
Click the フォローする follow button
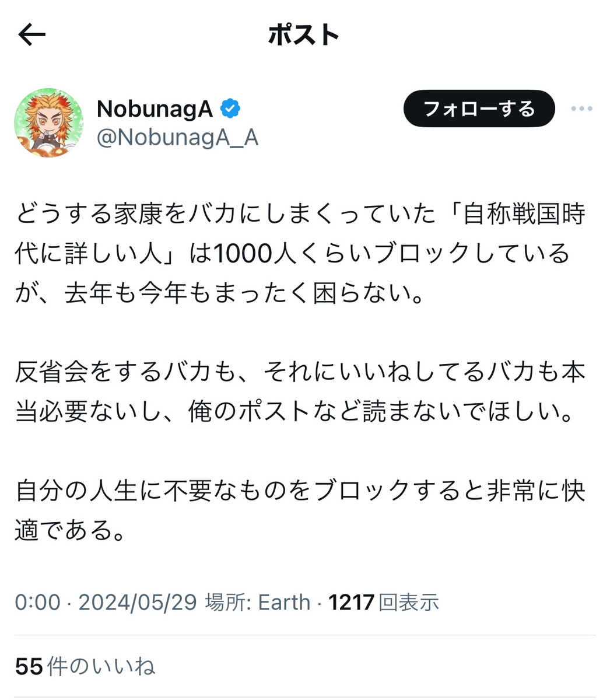pyautogui.click(x=479, y=109)
